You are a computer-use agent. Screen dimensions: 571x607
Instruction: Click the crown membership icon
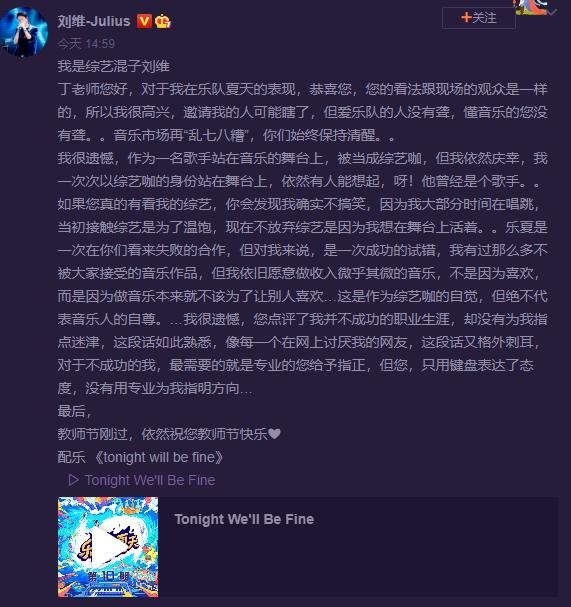pyautogui.click(x=163, y=21)
